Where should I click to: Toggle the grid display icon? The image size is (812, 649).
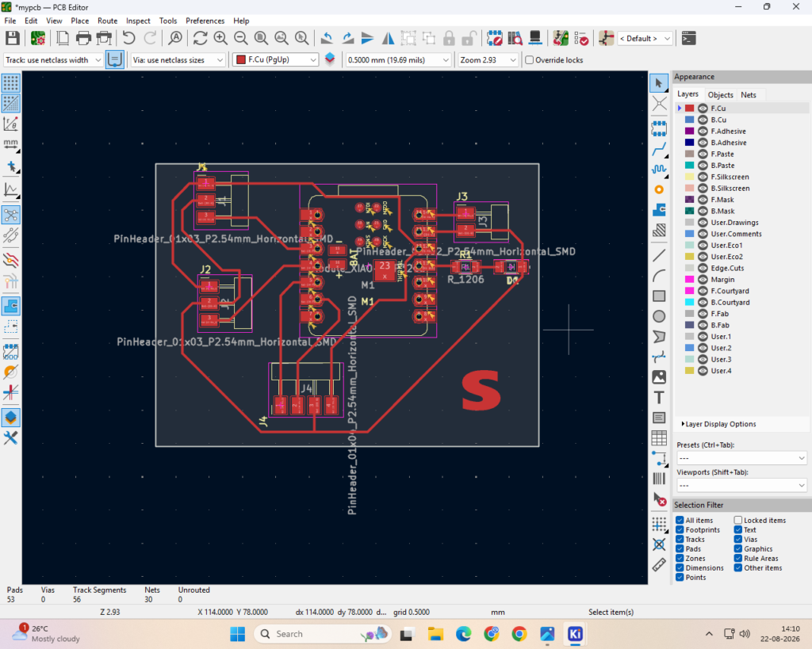(11, 82)
